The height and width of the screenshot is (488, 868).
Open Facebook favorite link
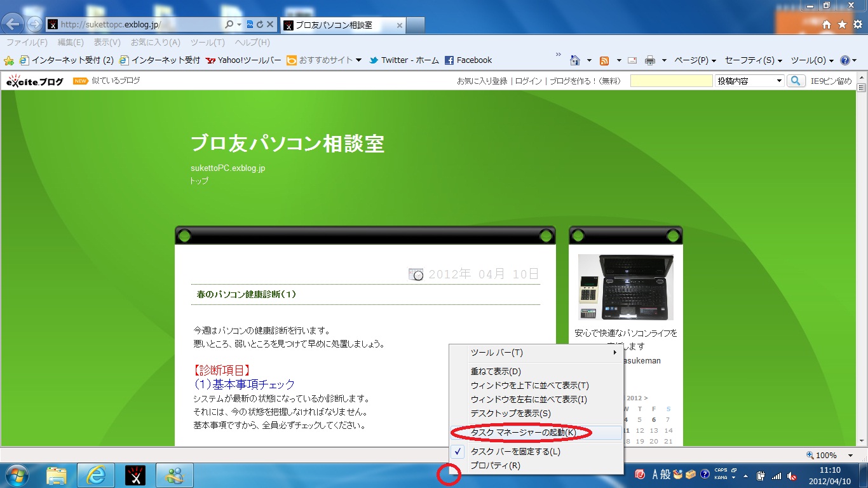coord(468,60)
